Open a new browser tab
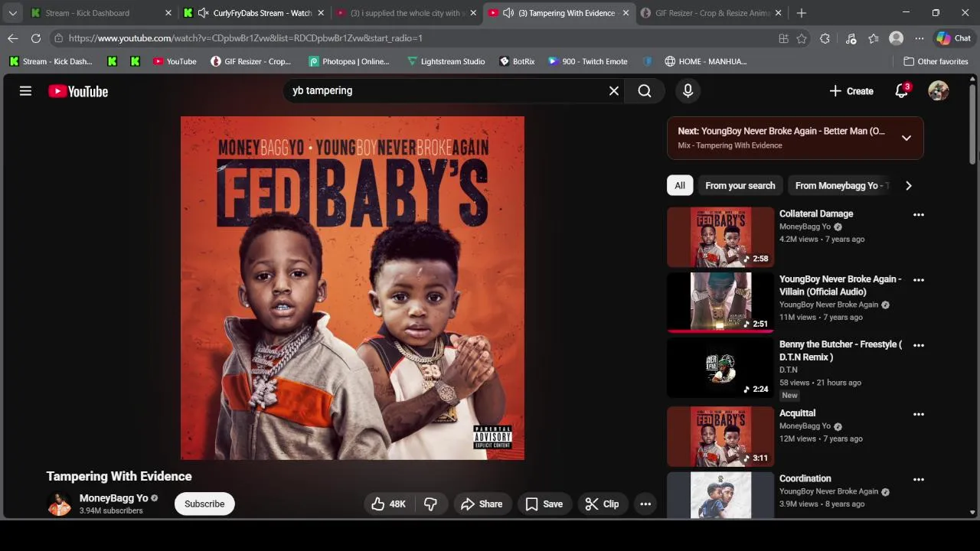Image resolution: width=980 pixels, height=551 pixels. coord(802,13)
